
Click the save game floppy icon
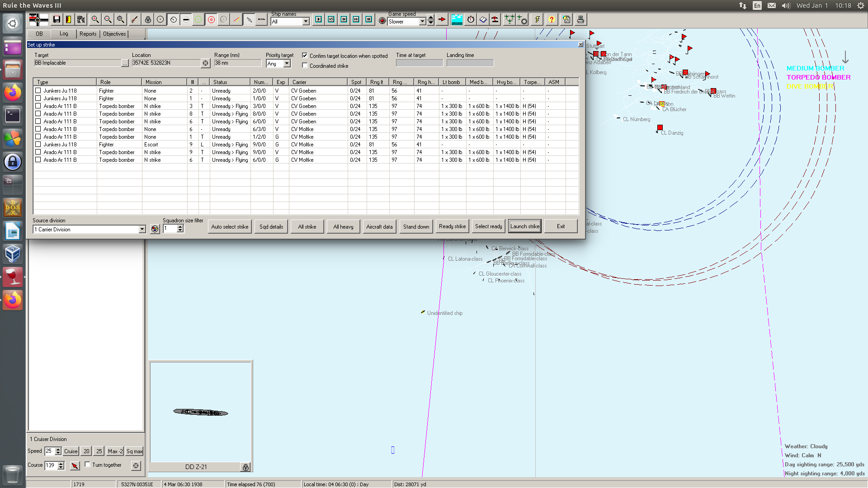pyautogui.click(x=57, y=19)
